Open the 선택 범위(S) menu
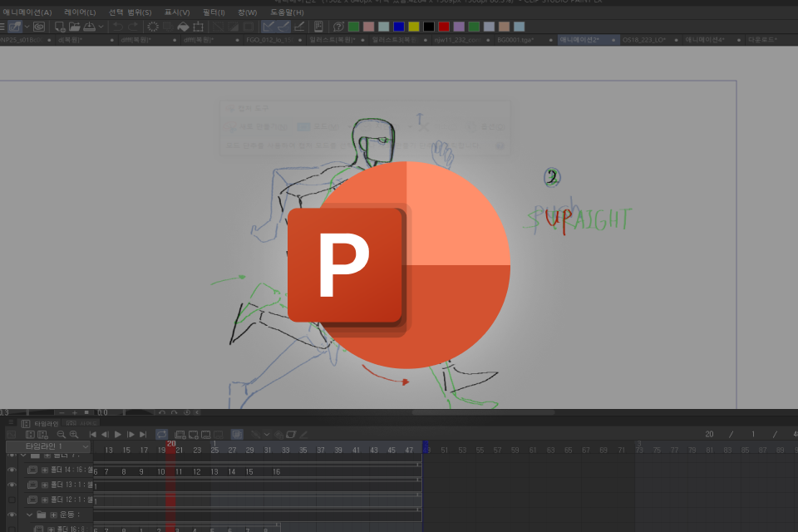 130,12
